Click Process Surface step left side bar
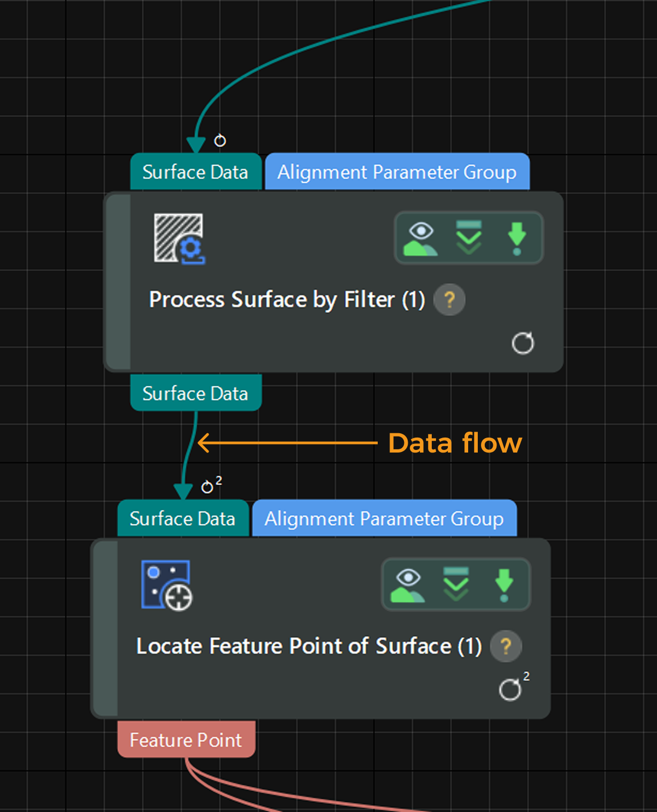 [119, 282]
